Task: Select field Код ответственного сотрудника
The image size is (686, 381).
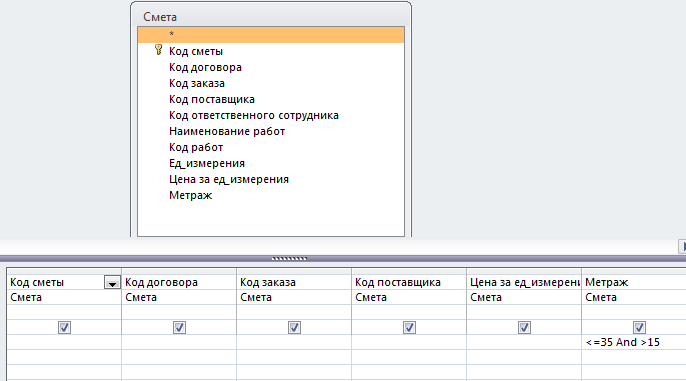Action: click(x=254, y=115)
